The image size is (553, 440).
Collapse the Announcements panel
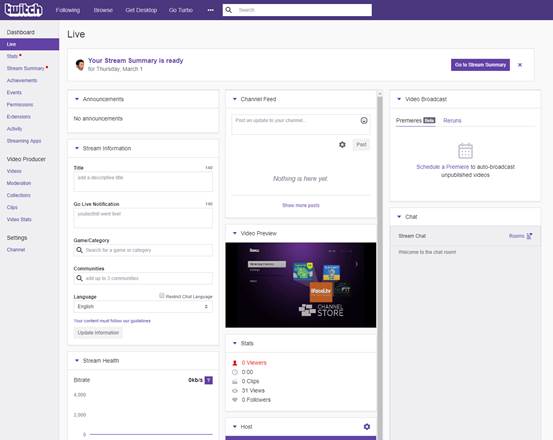pyautogui.click(x=77, y=99)
